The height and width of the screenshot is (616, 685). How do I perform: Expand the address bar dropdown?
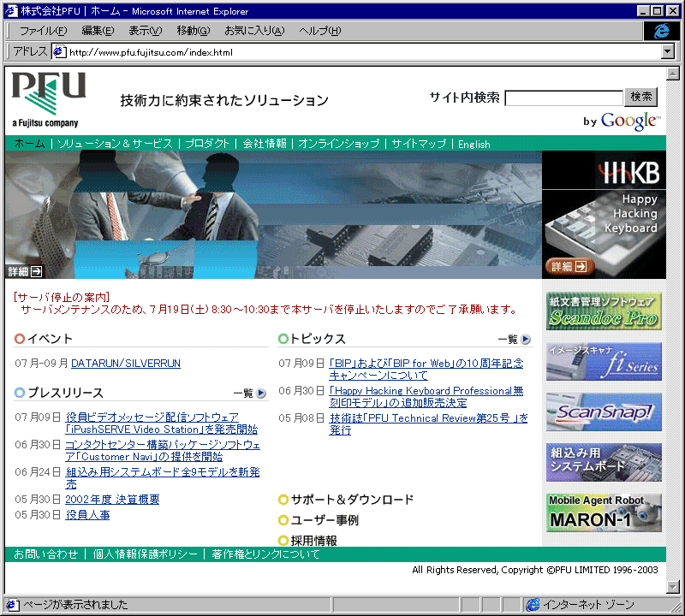tap(667, 52)
